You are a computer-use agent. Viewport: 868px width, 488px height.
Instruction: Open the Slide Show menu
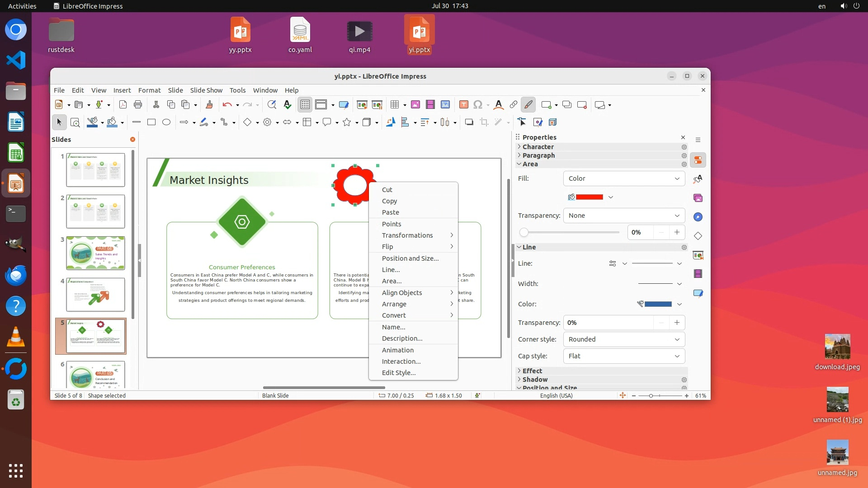click(206, 90)
